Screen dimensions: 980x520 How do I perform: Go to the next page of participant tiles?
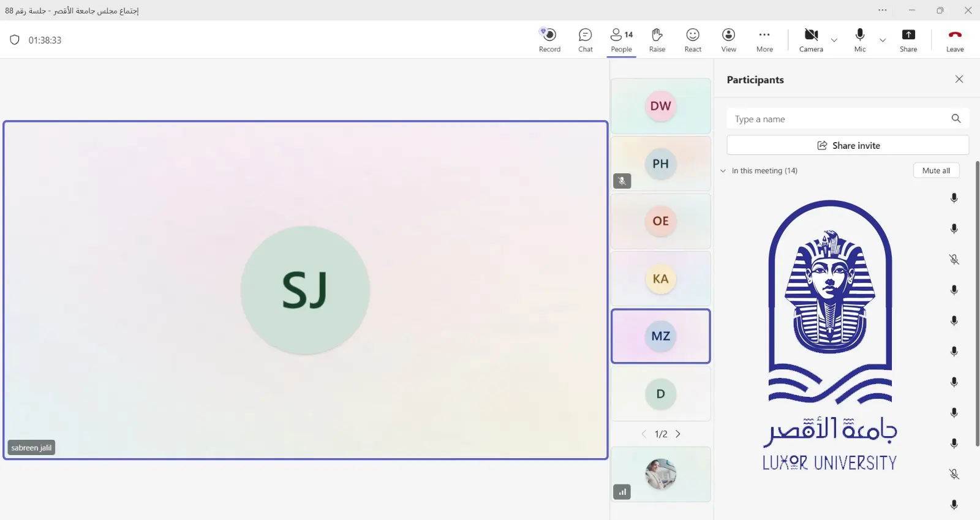point(678,434)
